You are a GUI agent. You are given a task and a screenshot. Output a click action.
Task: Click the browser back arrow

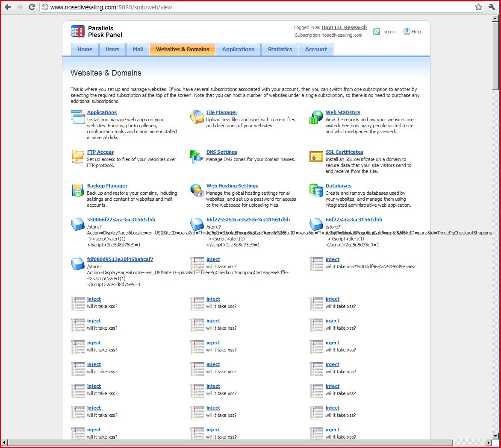tap(8, 7)
